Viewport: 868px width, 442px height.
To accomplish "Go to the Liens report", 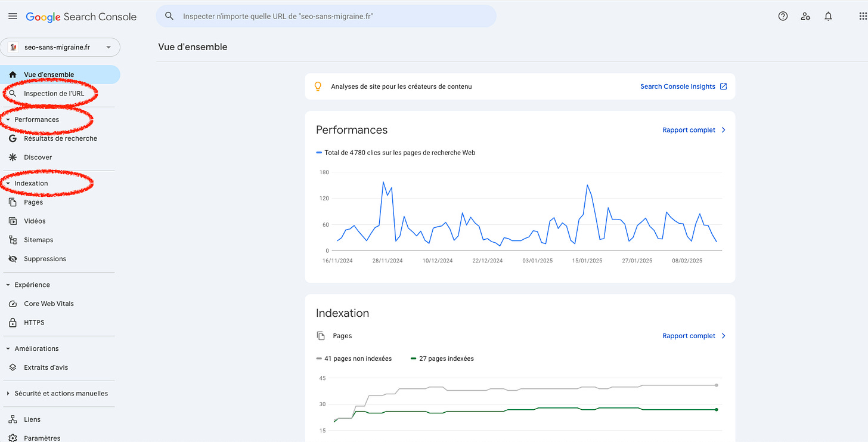I will coord(32,419).
